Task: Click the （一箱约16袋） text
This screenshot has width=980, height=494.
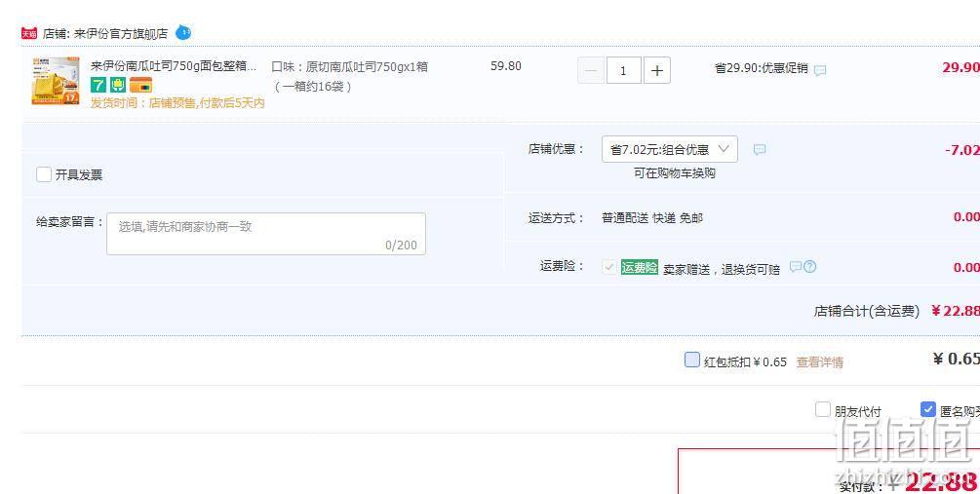Action: pos(312,87)
